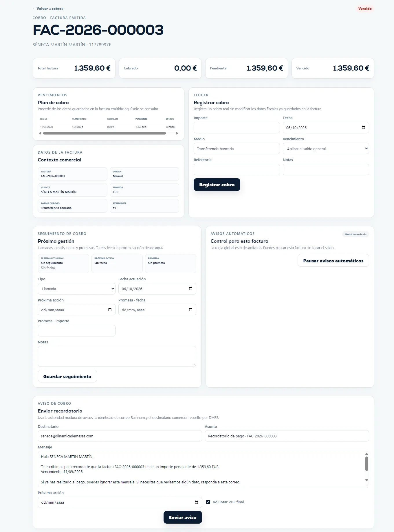Focus the Medio field 'Transferencia bancaria'

coord(237,149)
